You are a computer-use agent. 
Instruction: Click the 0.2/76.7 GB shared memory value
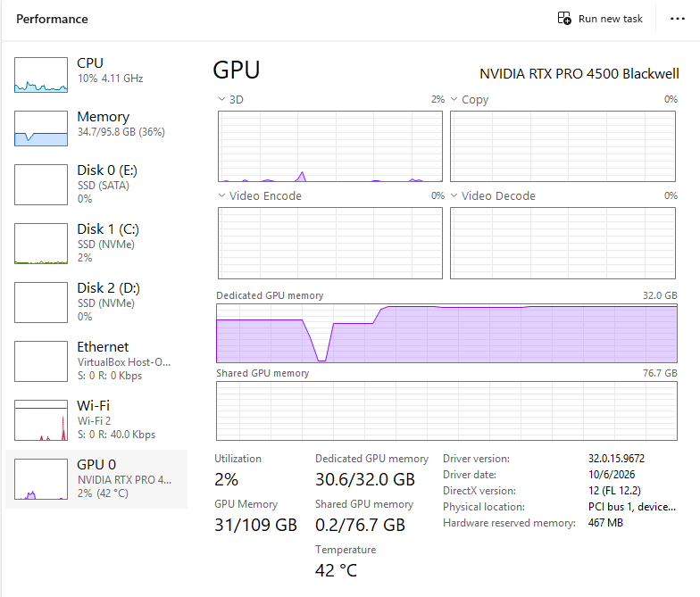[361, 525]
